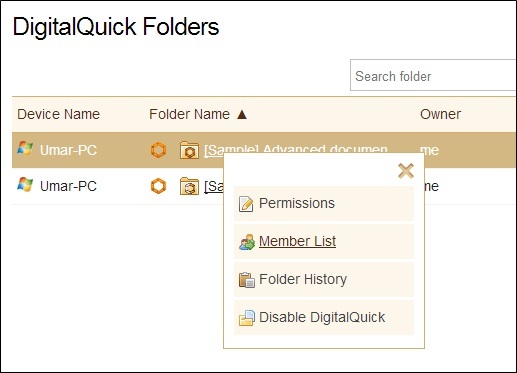This screenshot has width=517, height=373.
Task: Click the Search folder input field
Action: [433, 75]
